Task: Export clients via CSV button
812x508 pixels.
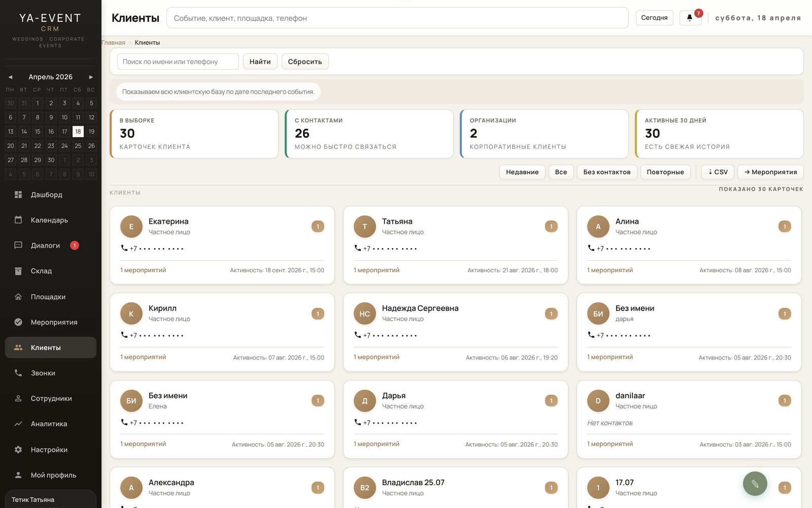Action: 718,172
